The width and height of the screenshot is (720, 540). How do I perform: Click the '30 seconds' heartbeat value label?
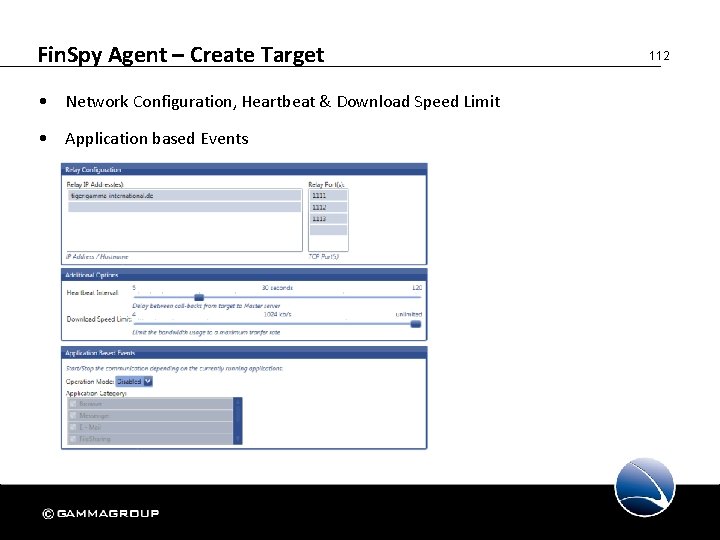(277, 287)
